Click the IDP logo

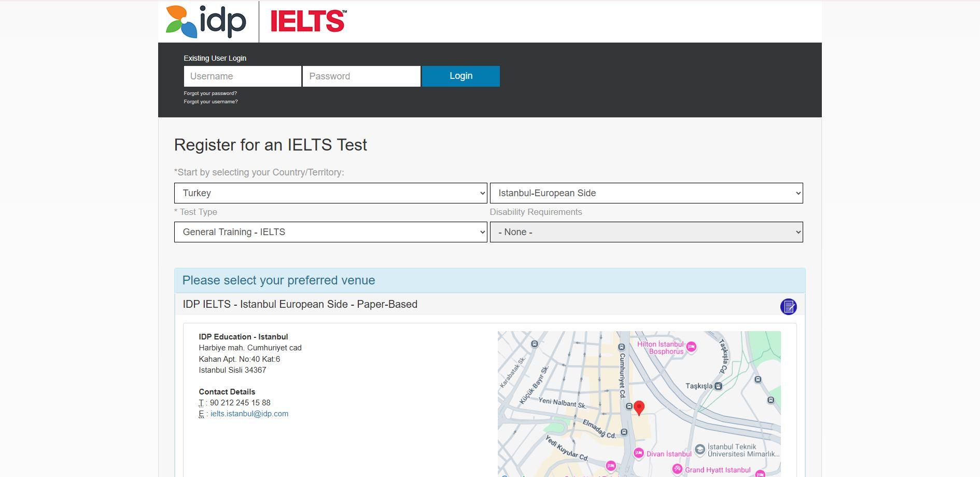pyautogui.click(x=206, y=21)
